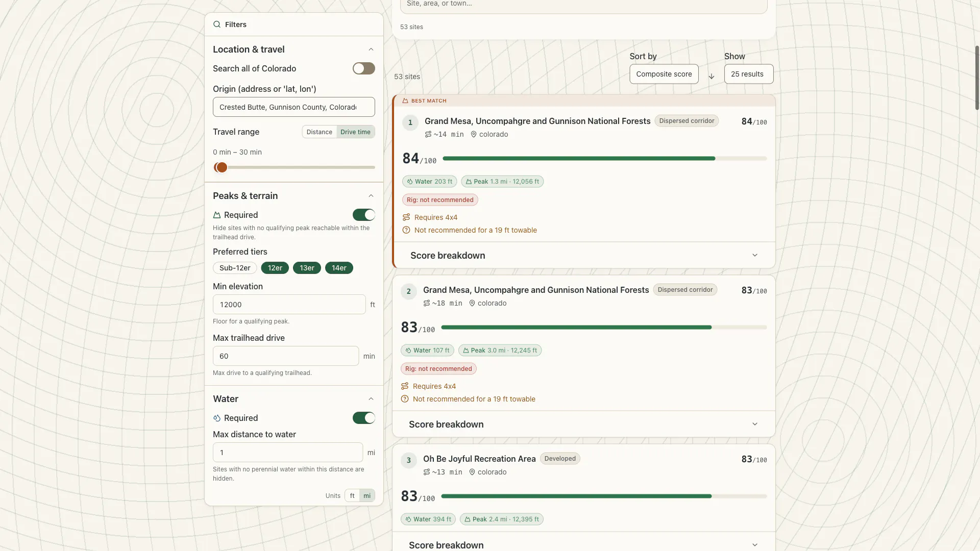This screenshot has height=551, width=980.
Task: Click the Requires 4x4 icon on the 84/100 card
Action: tap(406, 217)
